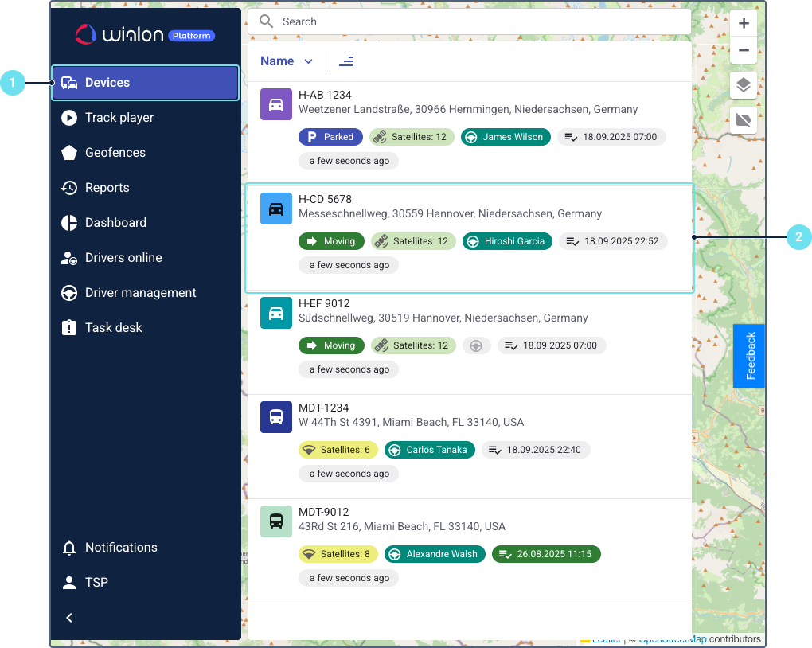Click H-AB 1234 last update time badge
The image size is (812, 648).
pos(349,161)
